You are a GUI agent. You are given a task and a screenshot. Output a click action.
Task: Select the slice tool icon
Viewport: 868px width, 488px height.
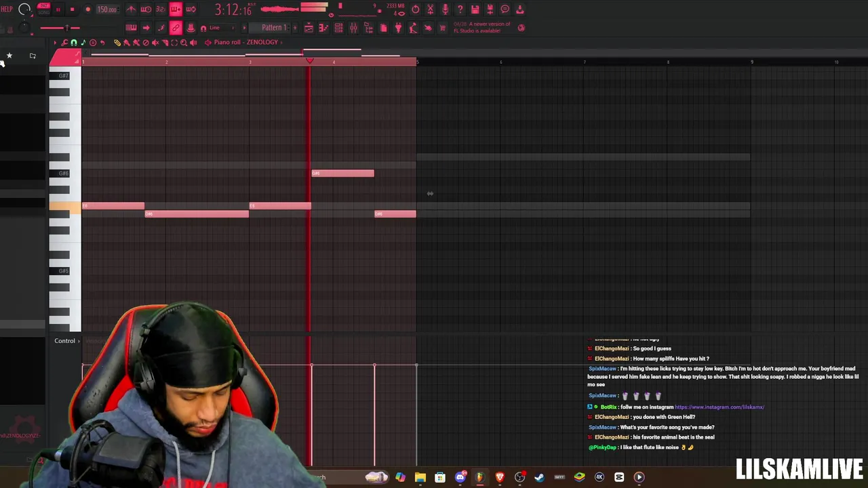tap(165, 43)
